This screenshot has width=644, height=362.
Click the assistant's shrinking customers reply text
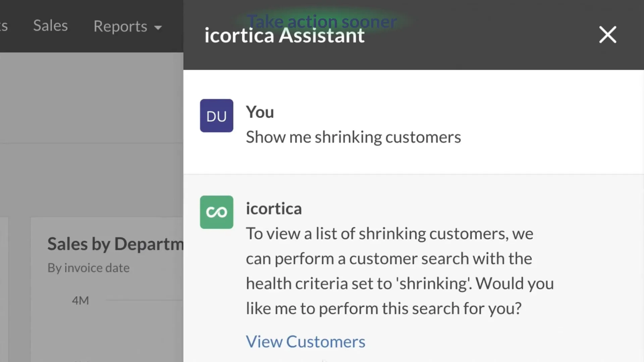tap(400, 271)
